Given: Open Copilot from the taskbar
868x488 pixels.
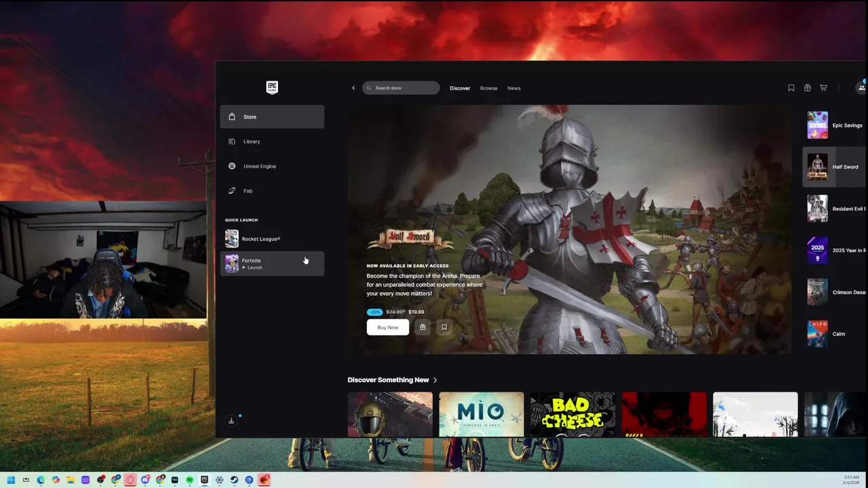Looking at the screenshot, I should point(56,480).
